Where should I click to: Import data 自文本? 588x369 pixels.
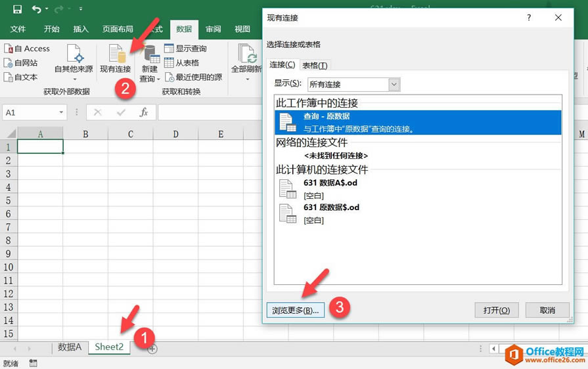(x=20, y=77)
